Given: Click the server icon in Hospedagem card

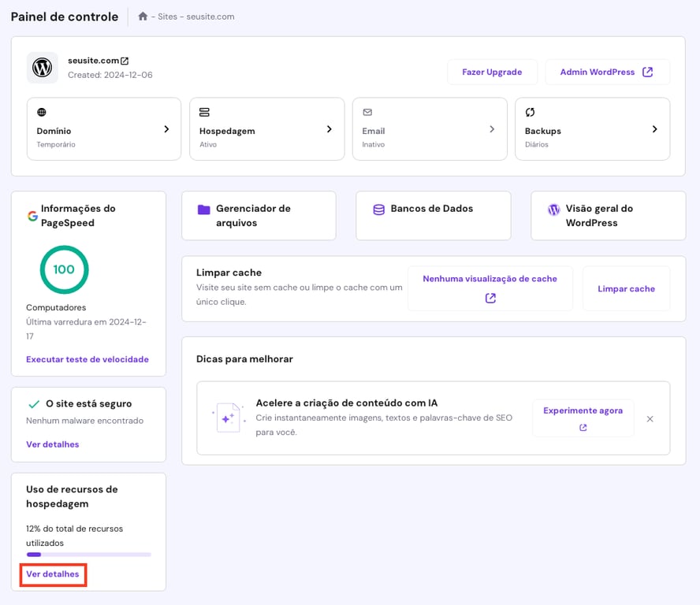Looking at the screenshot, I should click(x=204, y=112).
